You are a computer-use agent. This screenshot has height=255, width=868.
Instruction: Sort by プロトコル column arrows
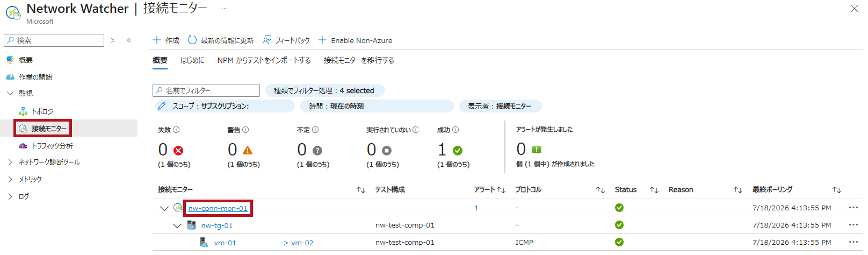click(601, 190)
